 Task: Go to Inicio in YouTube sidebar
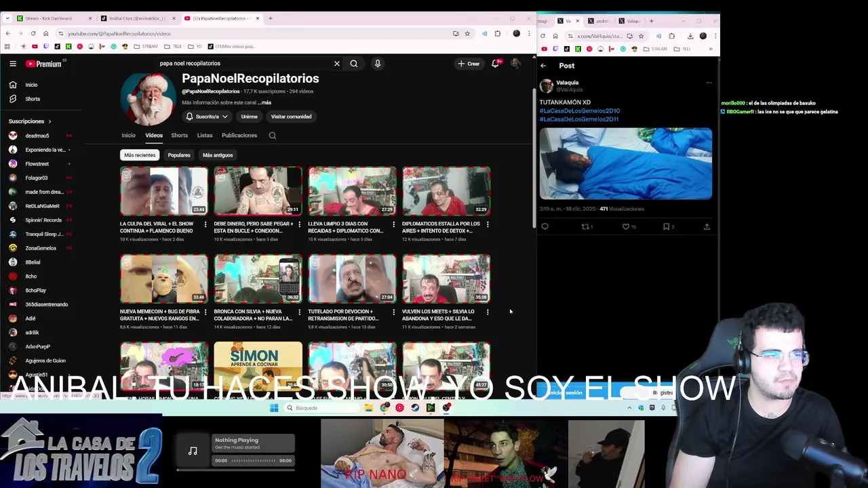pos(31,85)
